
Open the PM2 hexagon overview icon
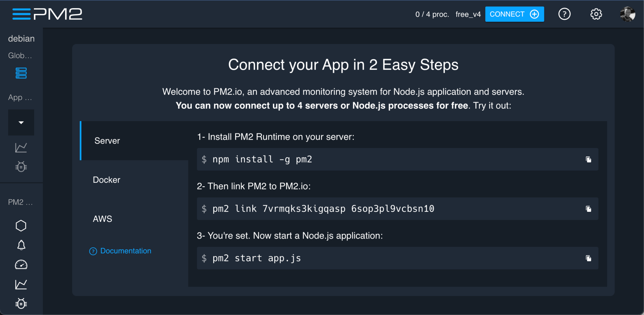click(21, 226)
